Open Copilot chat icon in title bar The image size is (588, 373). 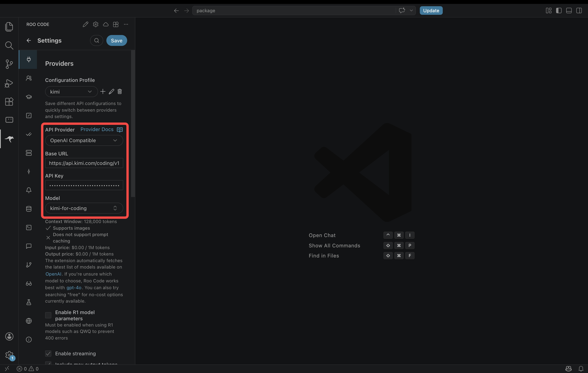(x=402, y=11)
